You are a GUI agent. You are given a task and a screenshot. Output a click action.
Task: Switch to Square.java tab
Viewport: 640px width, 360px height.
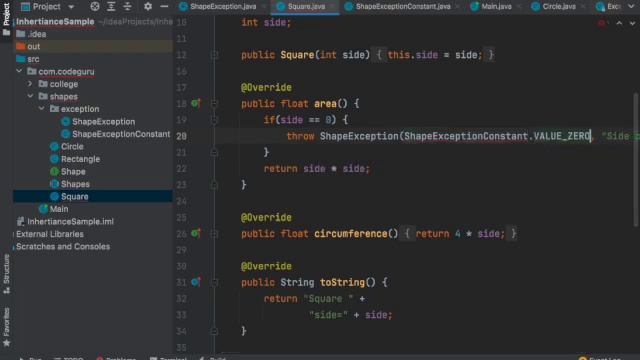(x=306, y=7)
